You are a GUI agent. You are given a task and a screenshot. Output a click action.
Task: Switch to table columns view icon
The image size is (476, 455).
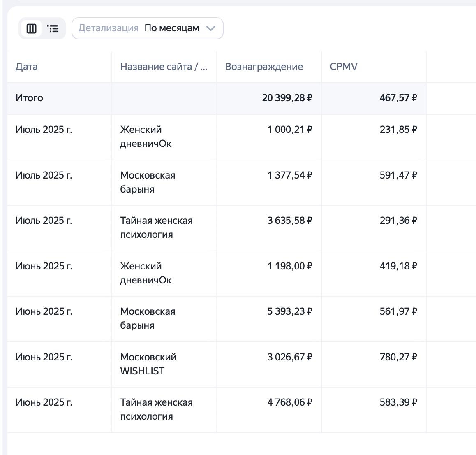[32, 28]
